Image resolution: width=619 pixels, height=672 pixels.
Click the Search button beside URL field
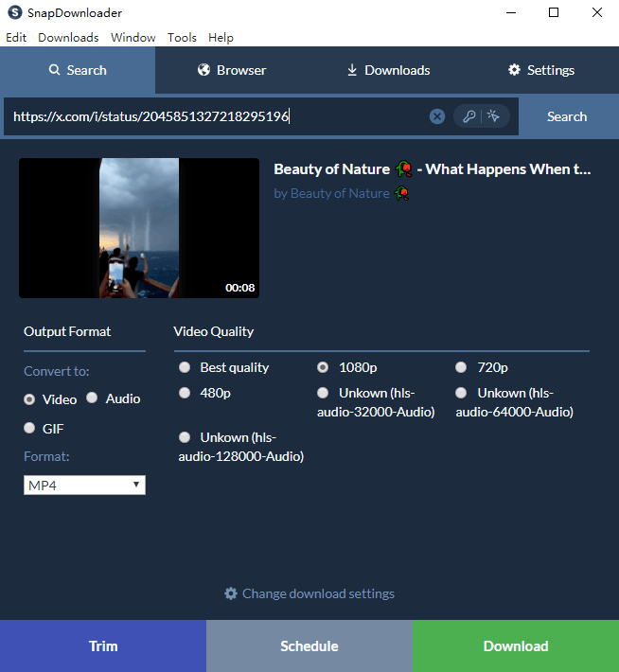(567, 116)
